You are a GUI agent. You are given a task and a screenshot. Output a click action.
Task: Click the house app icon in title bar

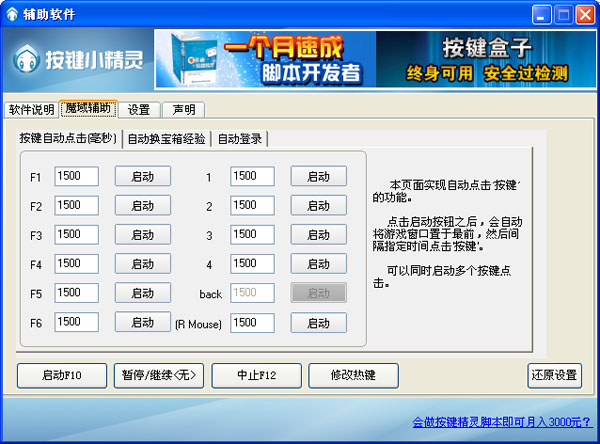[x=12, y=14]
